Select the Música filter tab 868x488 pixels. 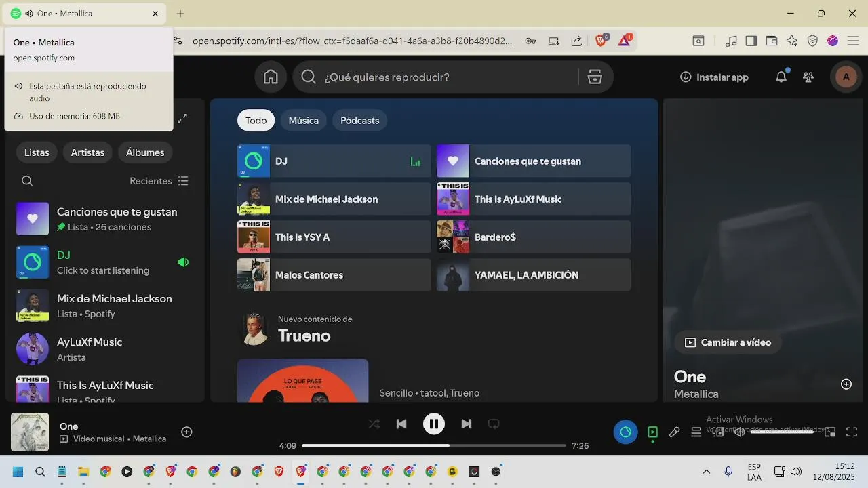pos(304,121)
